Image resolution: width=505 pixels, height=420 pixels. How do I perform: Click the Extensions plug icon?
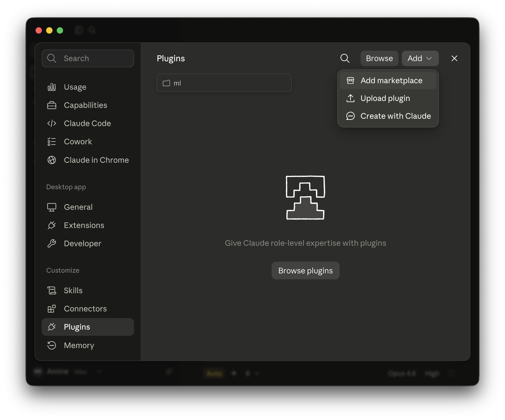click(x=52, y=225)
